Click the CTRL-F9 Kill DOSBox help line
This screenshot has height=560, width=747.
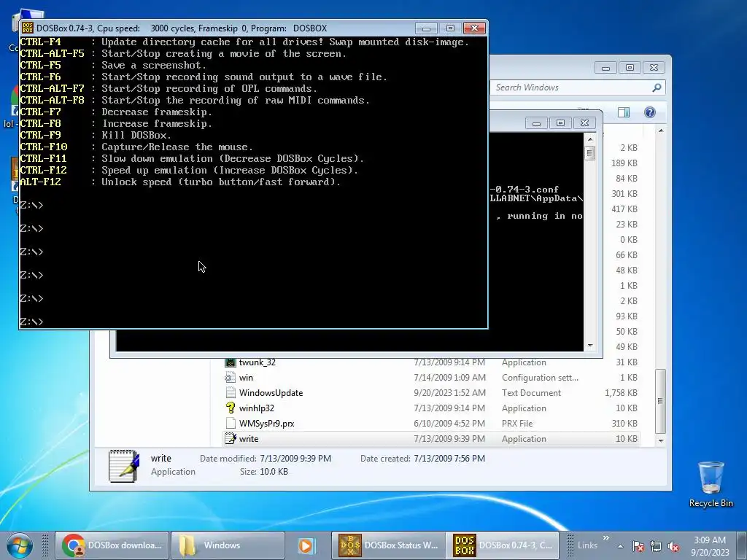(x=96, y=135)
